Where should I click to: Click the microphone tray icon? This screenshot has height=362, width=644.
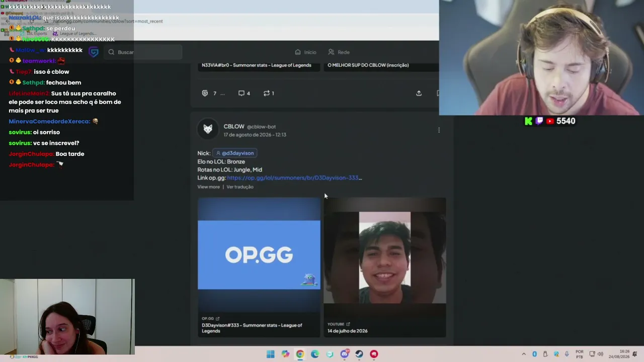coord(567,354)
